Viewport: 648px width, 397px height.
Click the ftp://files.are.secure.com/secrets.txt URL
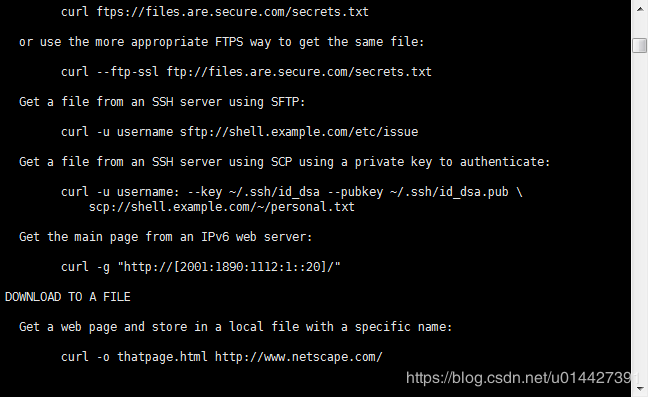pyautogui.click(x=299, y=72)
